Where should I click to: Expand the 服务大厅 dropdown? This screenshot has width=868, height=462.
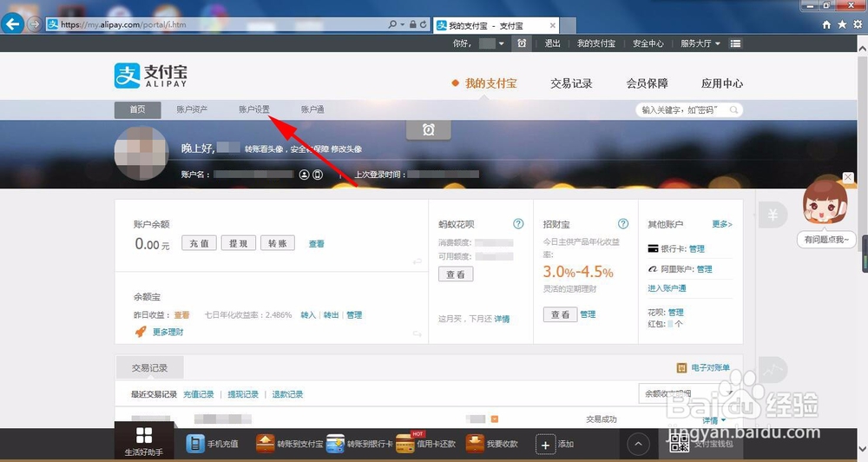coord(718,43)
